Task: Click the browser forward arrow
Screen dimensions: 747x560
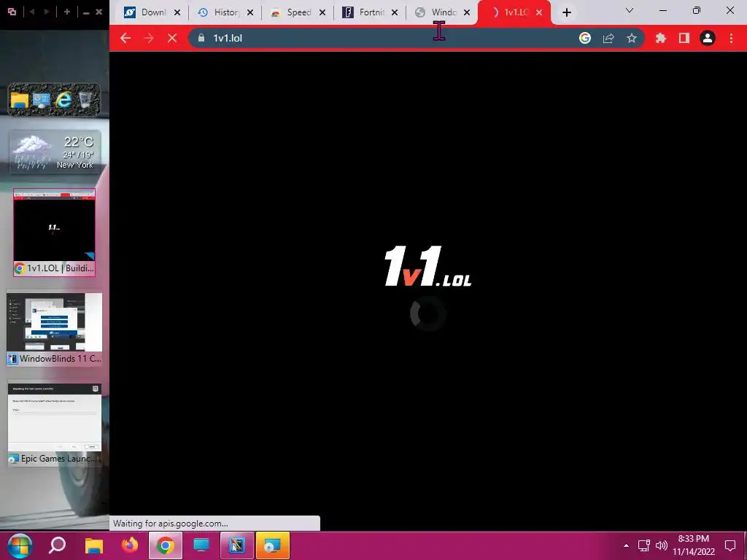Action: pos(149,38)
